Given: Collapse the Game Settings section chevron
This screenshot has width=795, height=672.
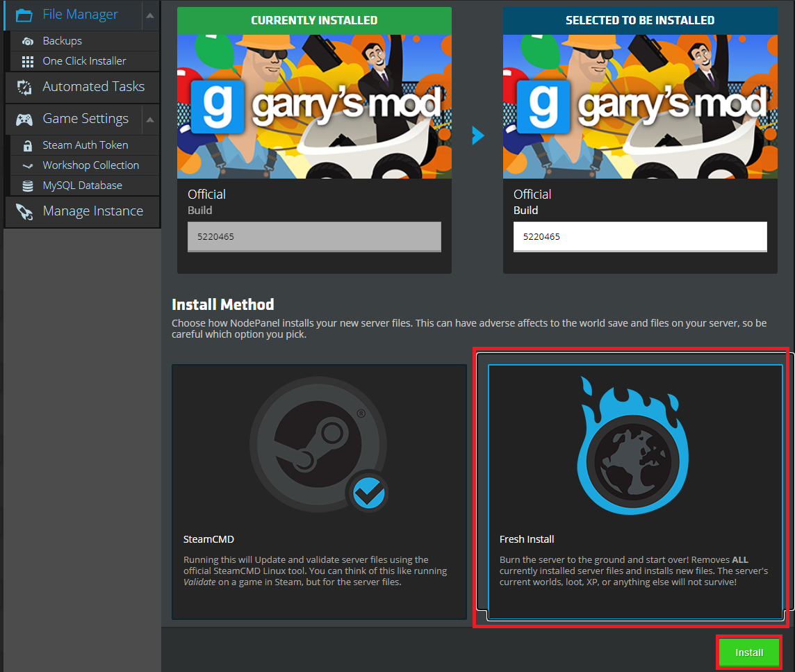Looking at the screenshot, I should [149, 118].
